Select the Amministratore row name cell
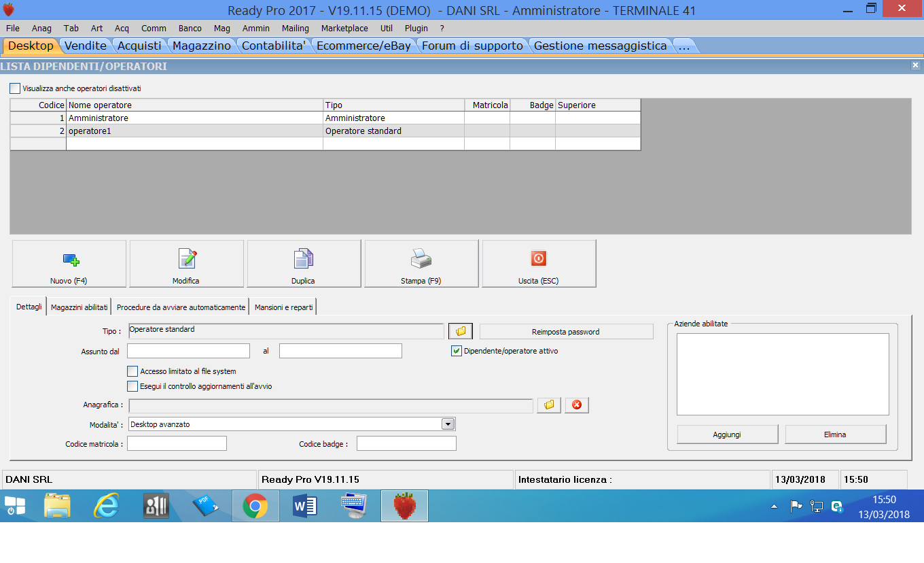 tap(194, 118)
